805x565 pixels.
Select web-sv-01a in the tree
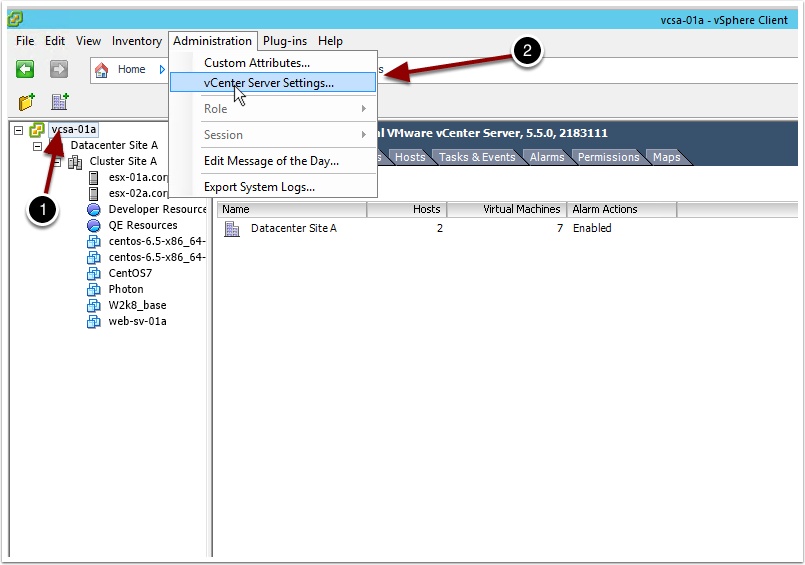[137, 321]
